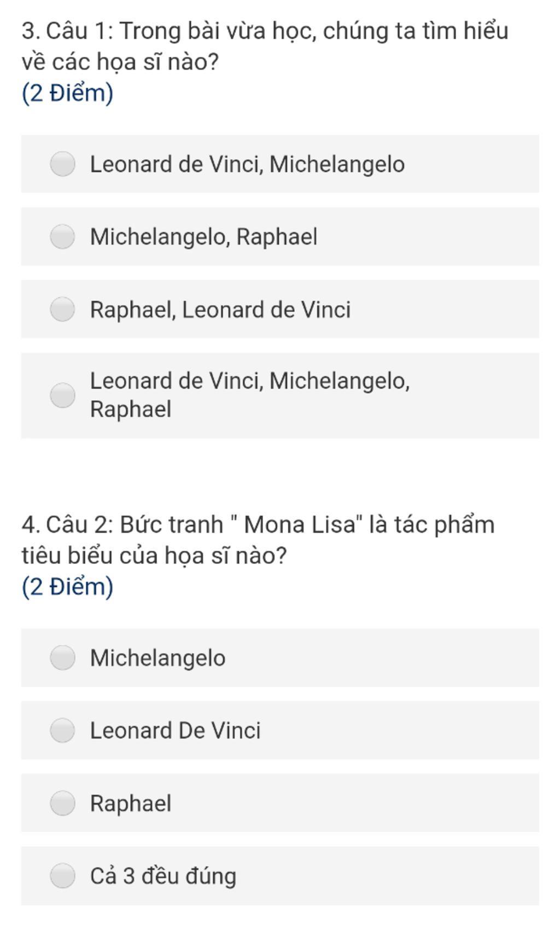560x928 pixels.
Task: Choose the 'Michelangelo, Raphael' radio button
Action: click(x=62, y=237)
